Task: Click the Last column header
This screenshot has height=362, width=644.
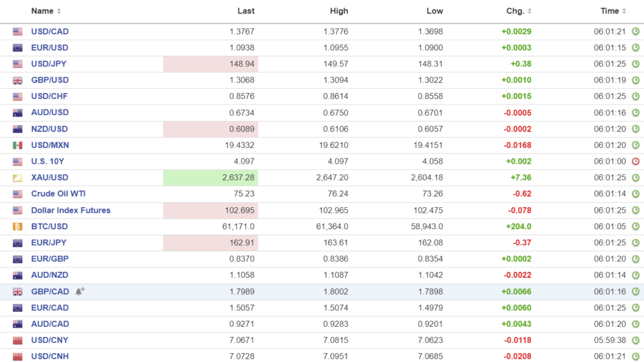Action: pyautogui.click(x=246, y=11)
